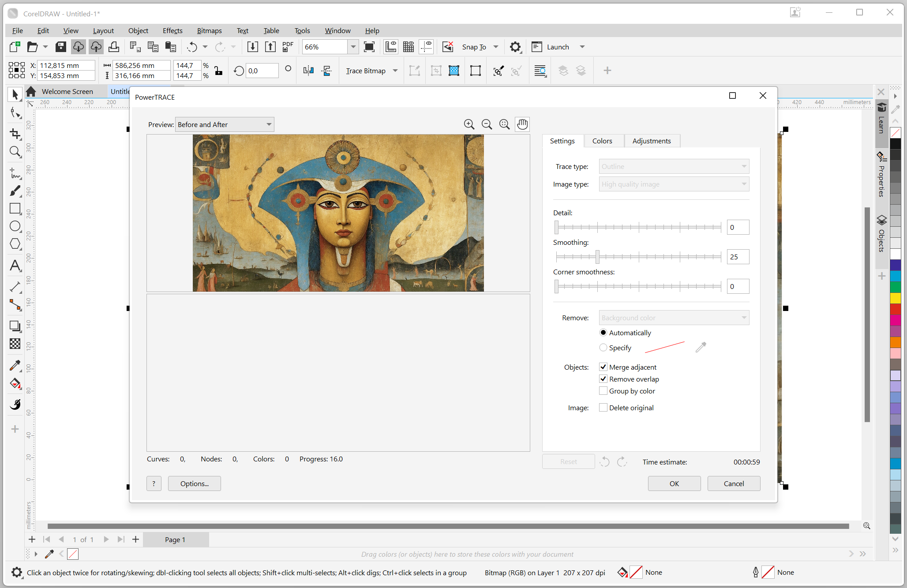907x588 pixels.
Task: Select the Crop tool in toolbox
Action: 15,133
